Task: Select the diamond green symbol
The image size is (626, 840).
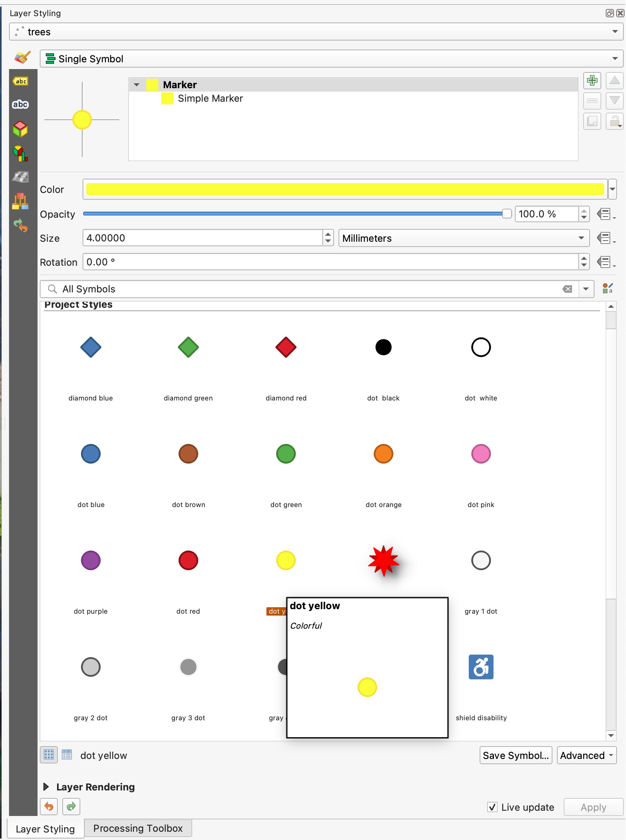Action: [188, 348]
